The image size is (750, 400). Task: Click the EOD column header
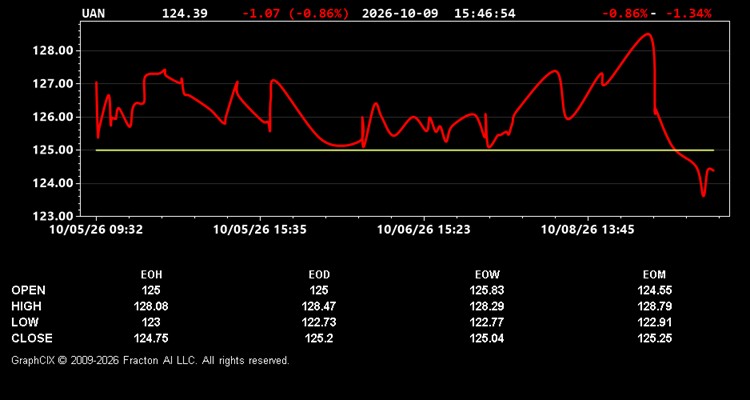319,275
